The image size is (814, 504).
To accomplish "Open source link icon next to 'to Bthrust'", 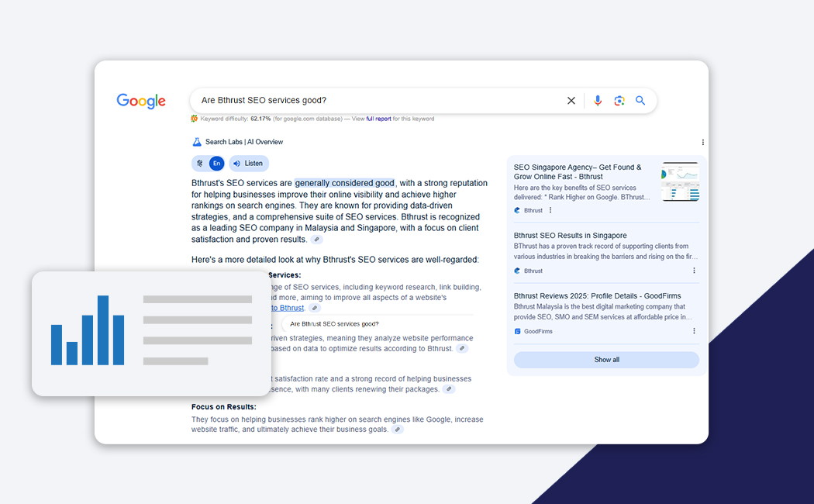I will [314, 308].
